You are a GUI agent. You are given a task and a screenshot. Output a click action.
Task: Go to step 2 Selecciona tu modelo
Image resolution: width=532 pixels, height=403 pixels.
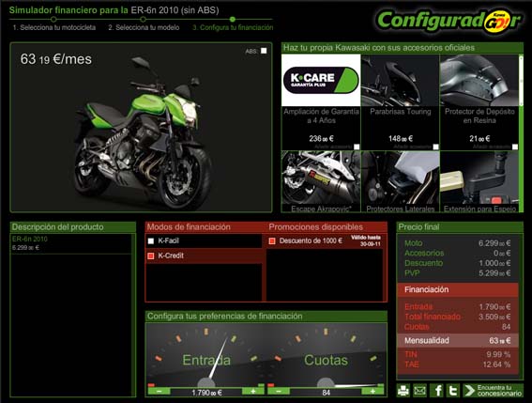144,27
